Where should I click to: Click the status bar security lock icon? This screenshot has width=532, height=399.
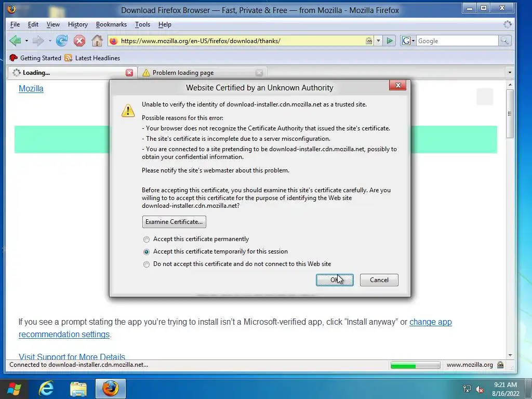pos(500,365)
